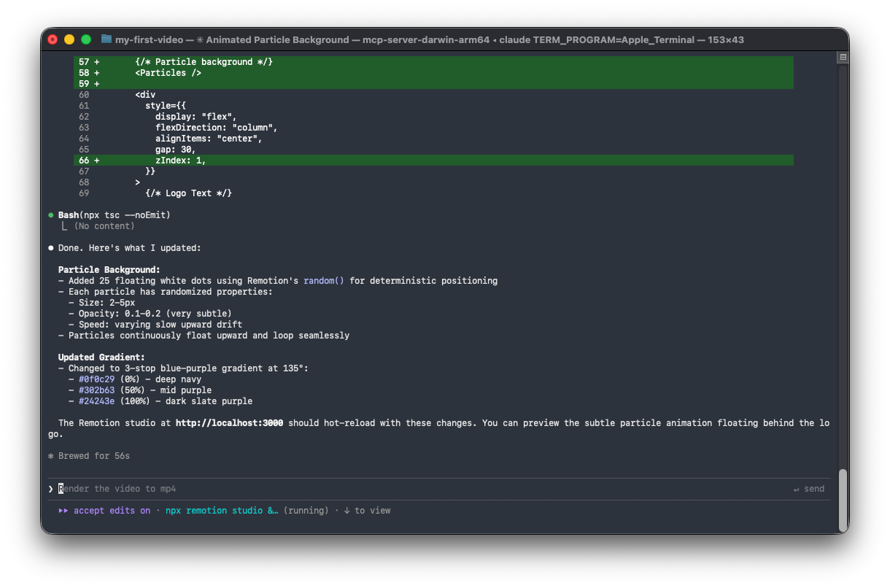Click added diff line 58 with Particles tag
Screen dimensions: 890x588
(x=168, y=73)
